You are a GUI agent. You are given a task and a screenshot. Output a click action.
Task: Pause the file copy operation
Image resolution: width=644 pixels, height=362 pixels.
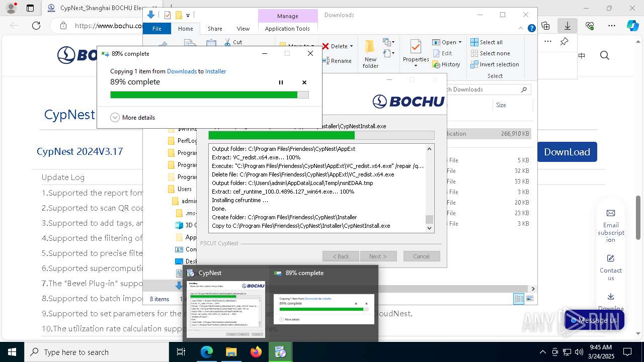[281, 82]
